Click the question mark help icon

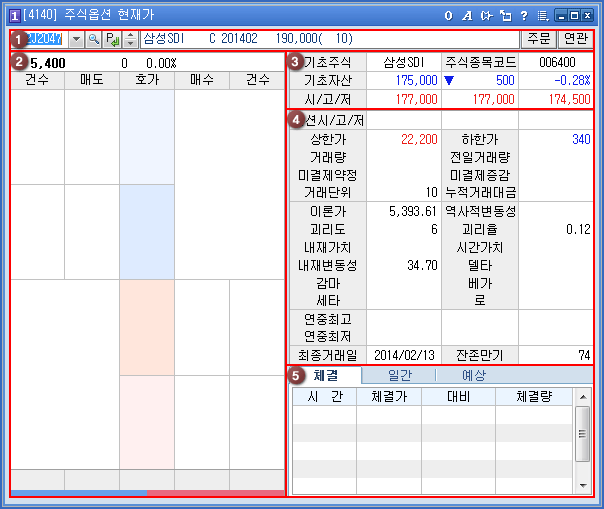(524, 16)
